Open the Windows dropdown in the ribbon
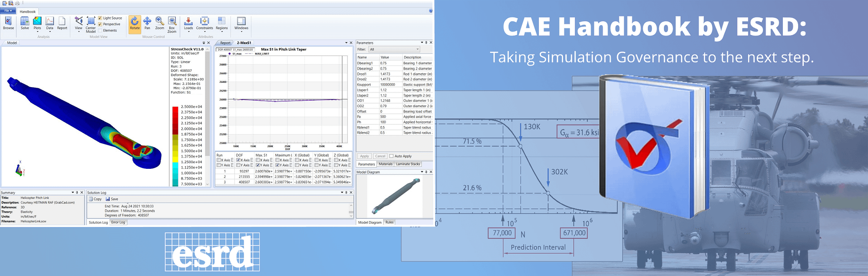 (241, 24)
